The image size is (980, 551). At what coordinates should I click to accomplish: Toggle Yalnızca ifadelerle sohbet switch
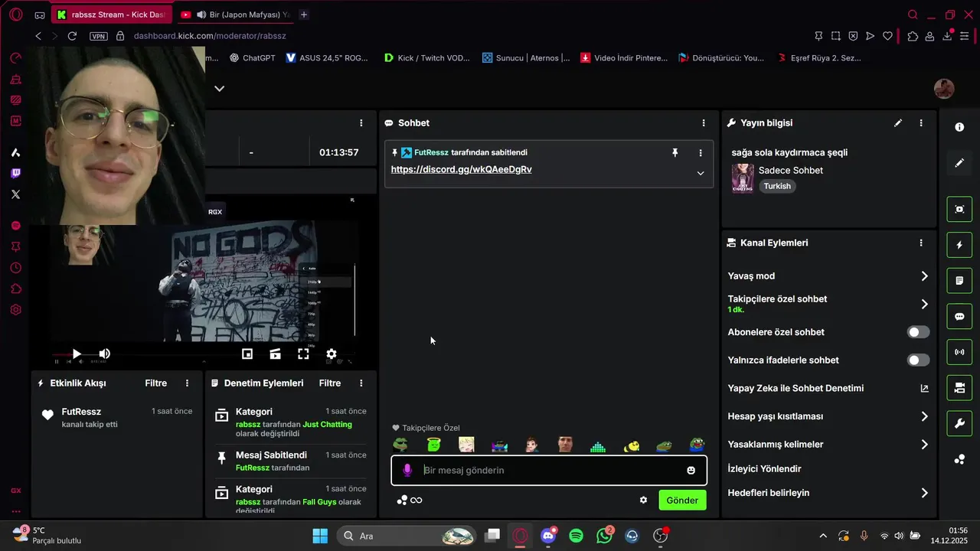918,360
